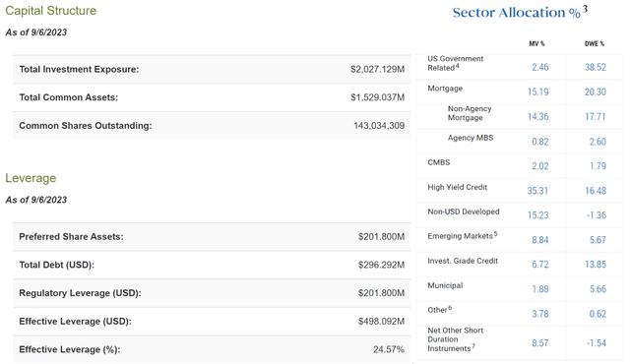
Task: Click Net Other Short Duration DWE value -1.54
Action: tap(597, 343)
